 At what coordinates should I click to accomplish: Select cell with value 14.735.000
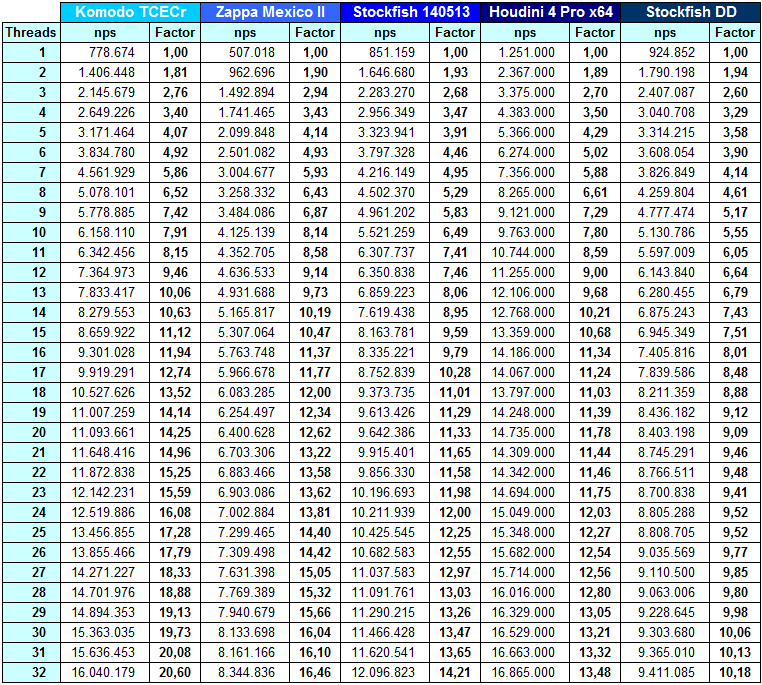pyautogui.click(x=525, y=432)
